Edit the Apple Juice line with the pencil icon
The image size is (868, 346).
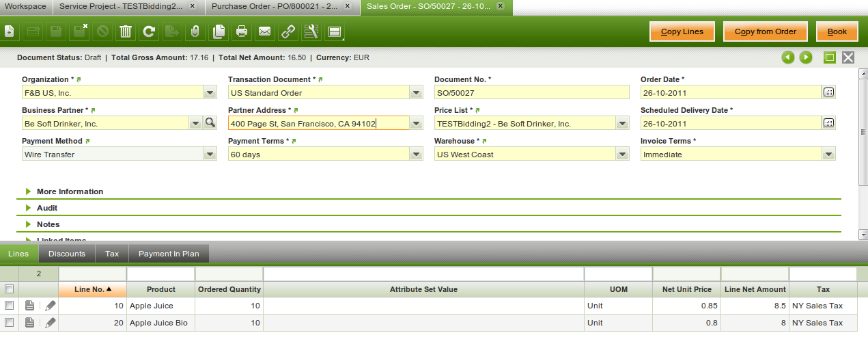pyautogui.click(x=51, y=306)
